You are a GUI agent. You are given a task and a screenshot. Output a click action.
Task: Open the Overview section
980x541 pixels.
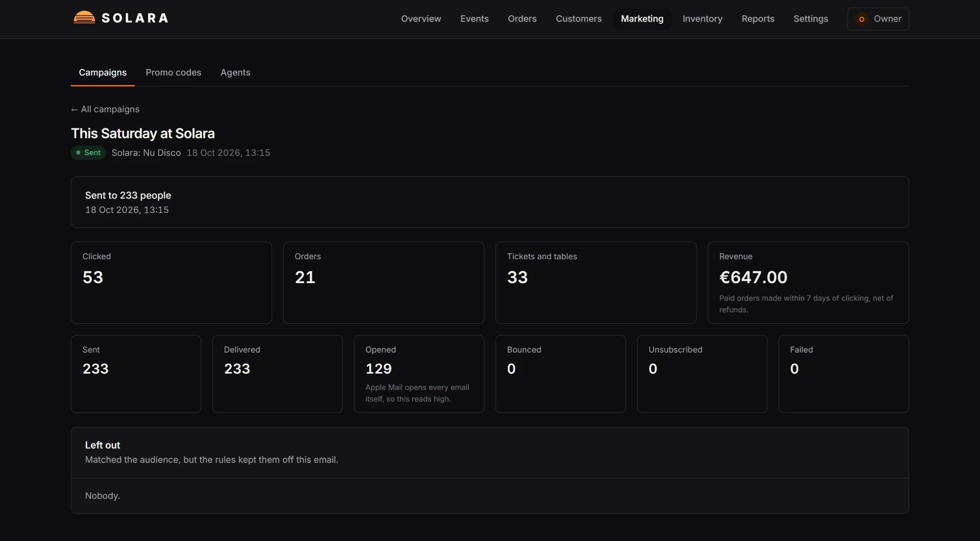click(x=421, y=19)
